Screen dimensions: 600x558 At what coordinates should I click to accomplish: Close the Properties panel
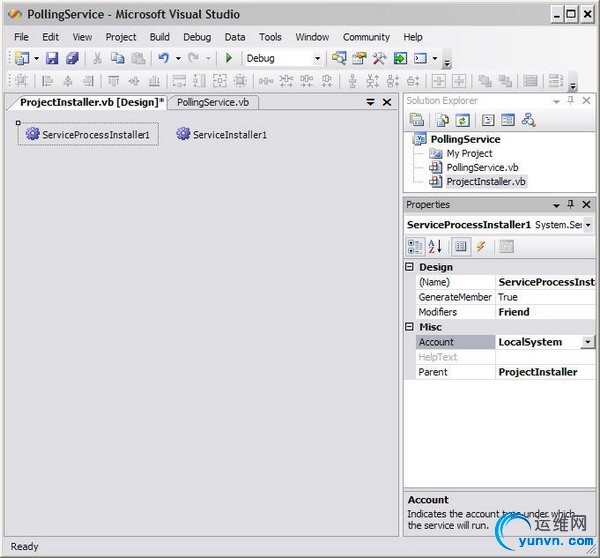tap(586, 205)
